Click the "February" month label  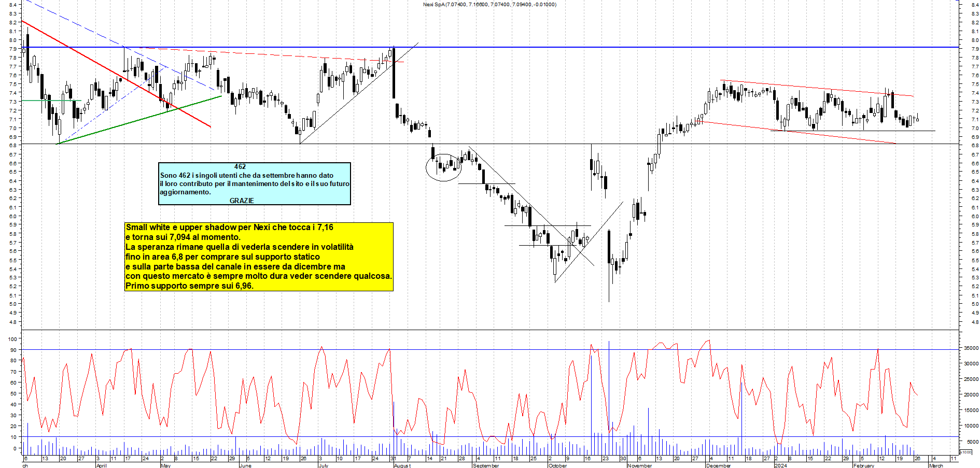pos(863,465)
